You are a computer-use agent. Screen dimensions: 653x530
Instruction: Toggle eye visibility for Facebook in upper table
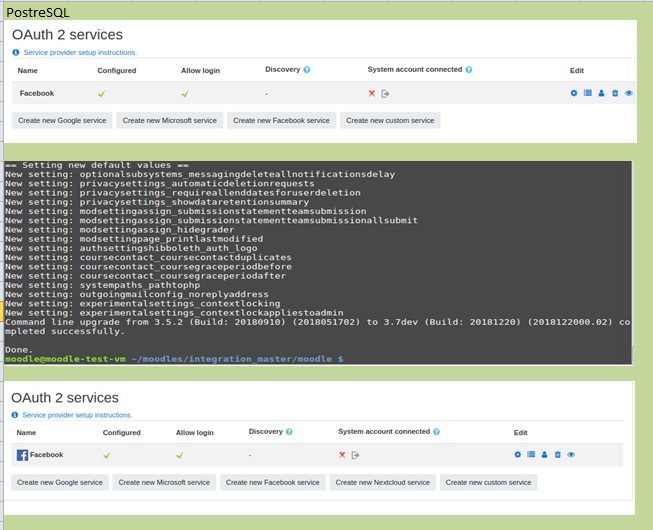629,93
